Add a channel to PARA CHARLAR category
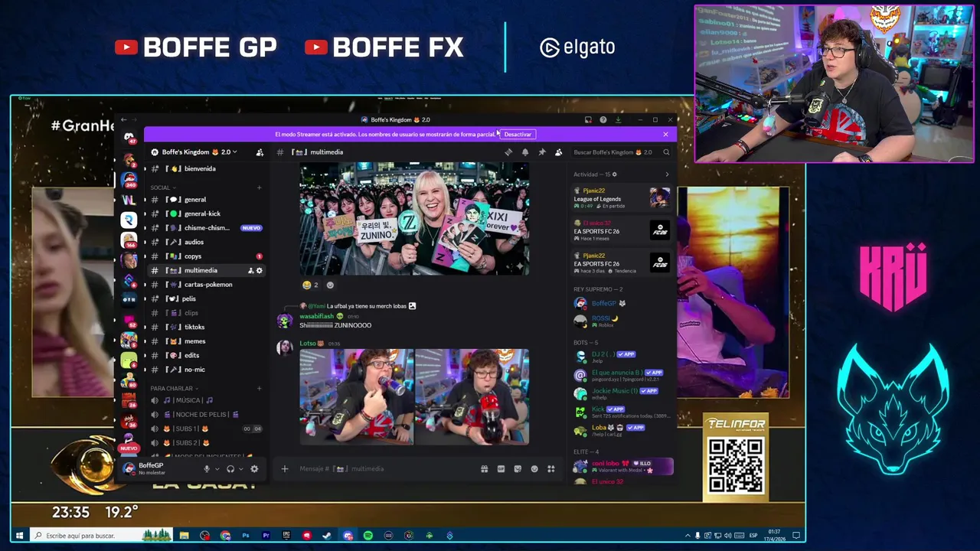This screenshot has height=551, width=980. 259,389
